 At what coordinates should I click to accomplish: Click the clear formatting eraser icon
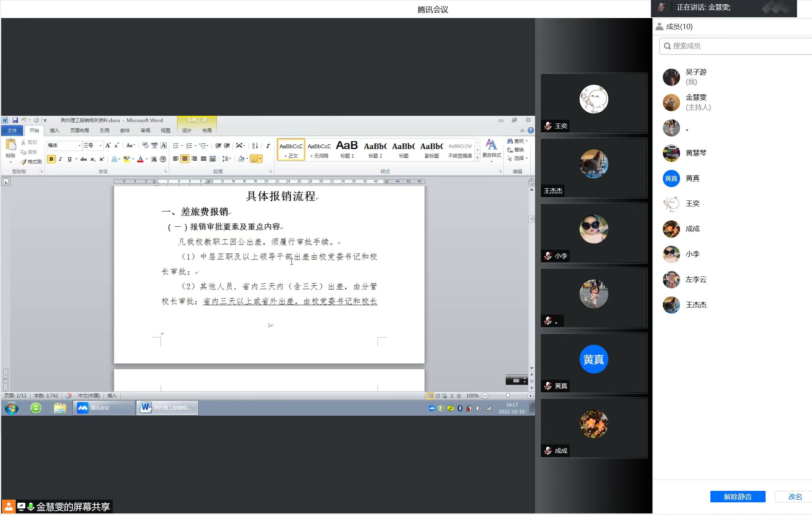[x=145, y=145]
